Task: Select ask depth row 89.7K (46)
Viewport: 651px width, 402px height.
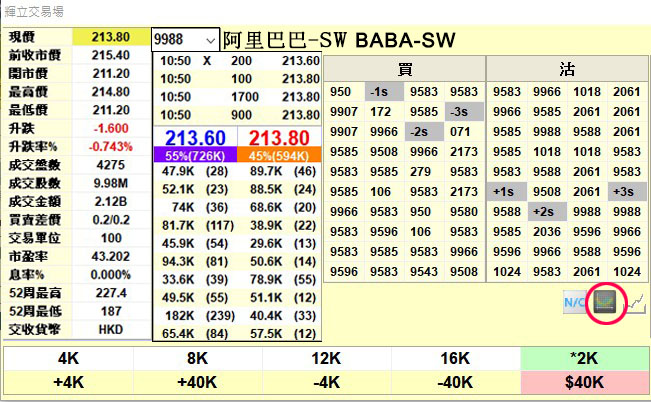Action: (x=279, y=171)
